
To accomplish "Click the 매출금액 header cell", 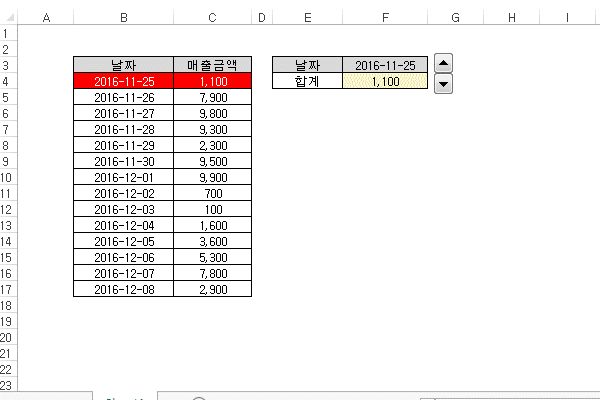I will (212, 65).
